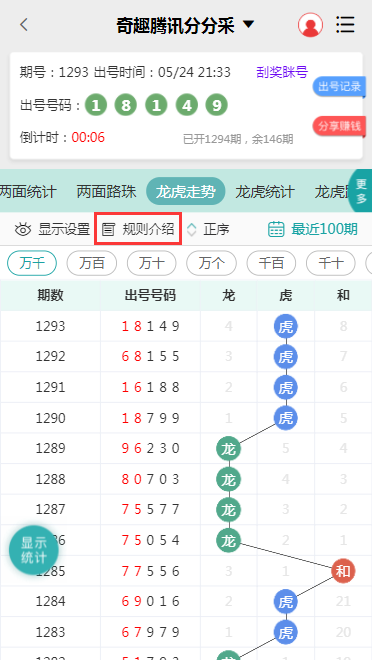Screen dimensions: 372x660
Task: Click the 虎 marker in row 1284
Action: click(286, 602)
